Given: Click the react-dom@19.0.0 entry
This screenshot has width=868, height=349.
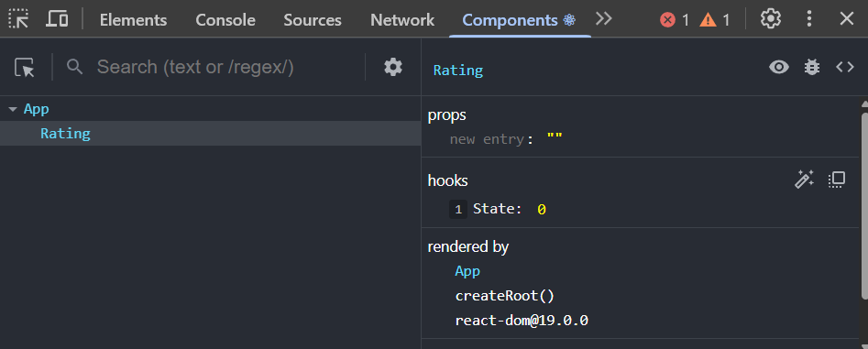Looking at the screenshot, I should (522, 321).
